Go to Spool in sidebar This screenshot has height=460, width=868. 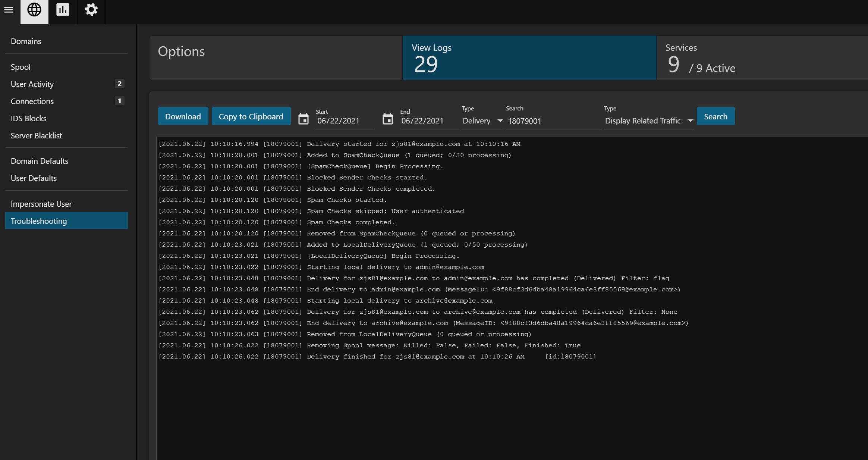21,67
